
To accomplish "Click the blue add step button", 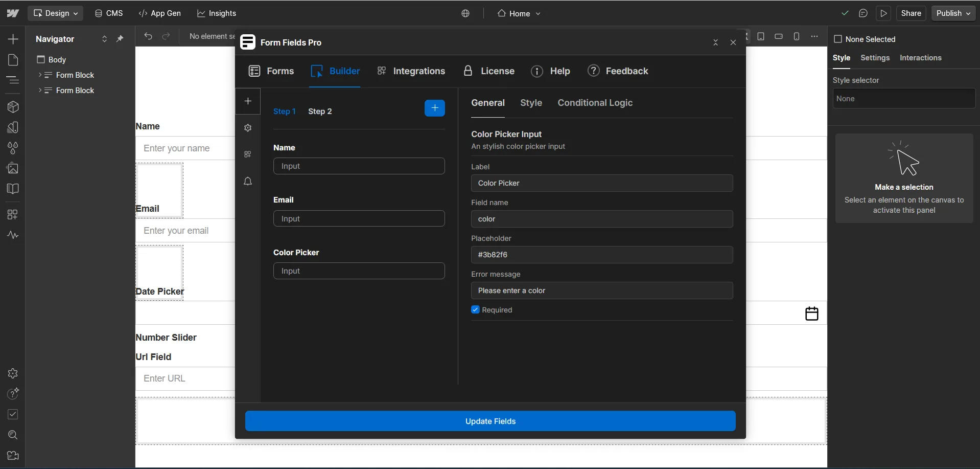I will pos(435,108).
